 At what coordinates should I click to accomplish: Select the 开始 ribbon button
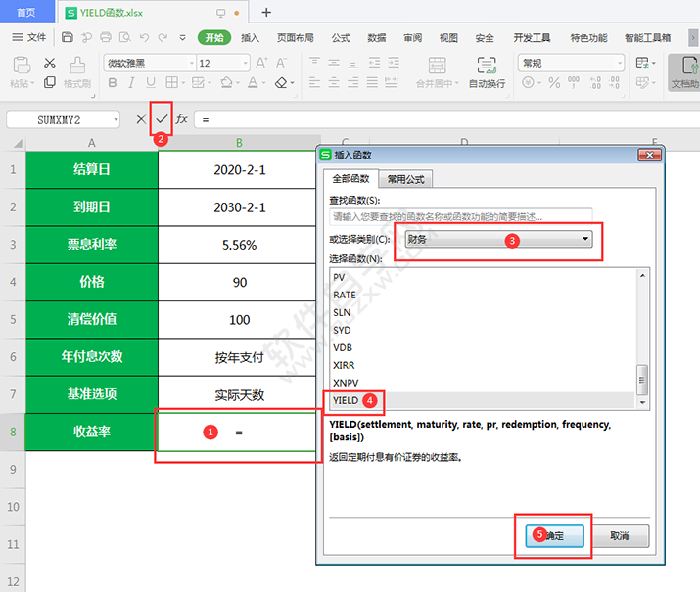(x=214, y=38)
